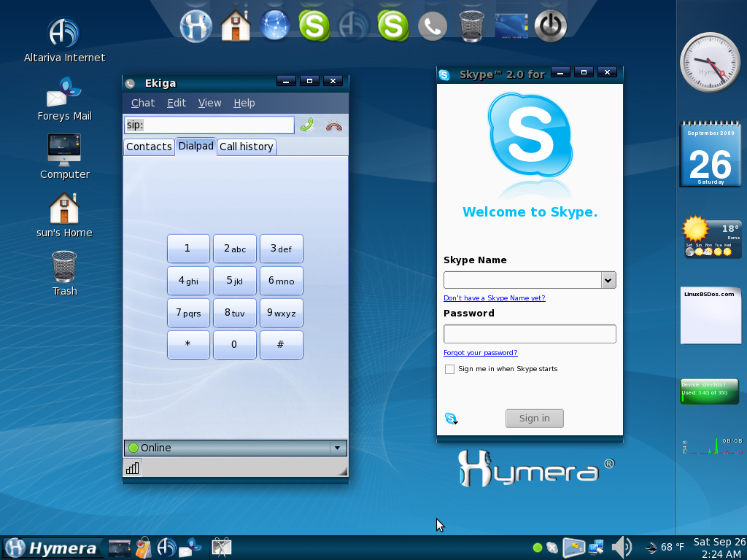Dial the 7 pqrs key on the dialpad
Viewport: 747px width, 560px height.
[x=188, y=313]
